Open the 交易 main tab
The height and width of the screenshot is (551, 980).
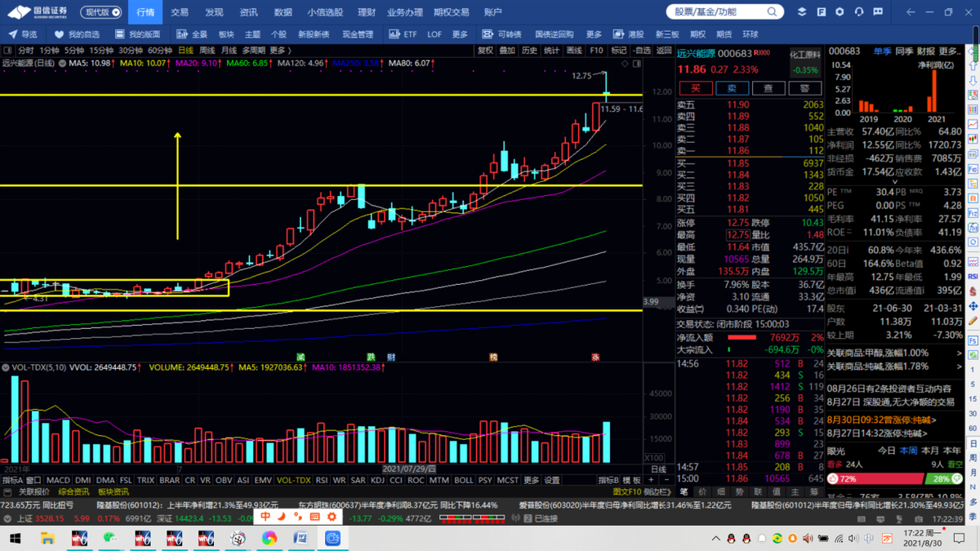pyautogui.click(x=180, y=12)
